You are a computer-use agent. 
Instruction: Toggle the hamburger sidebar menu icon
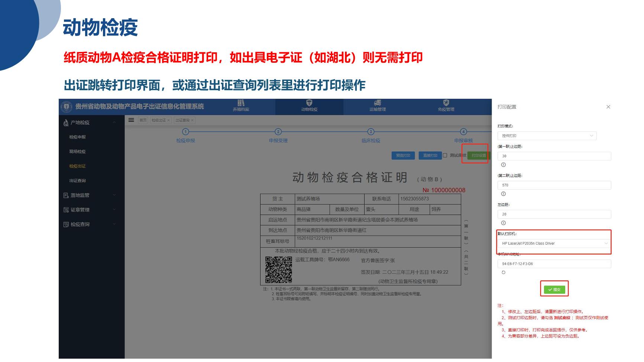(131, 120)
